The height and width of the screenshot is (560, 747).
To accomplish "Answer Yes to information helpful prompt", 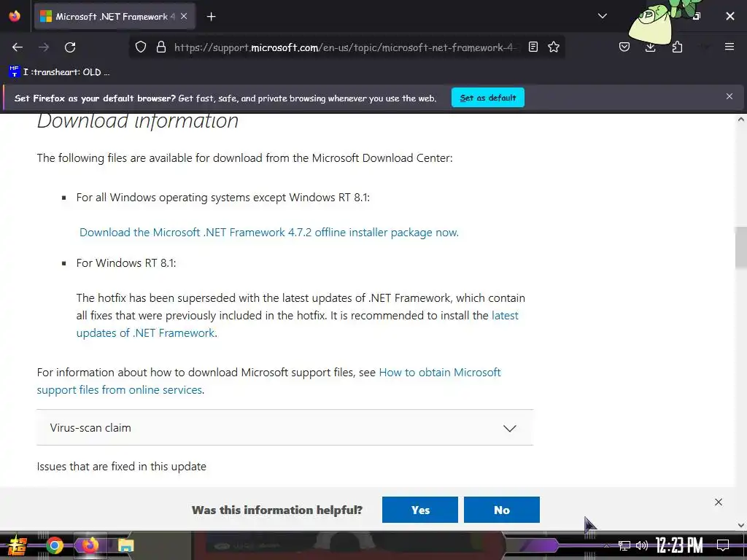I will [x=419, y=510].
